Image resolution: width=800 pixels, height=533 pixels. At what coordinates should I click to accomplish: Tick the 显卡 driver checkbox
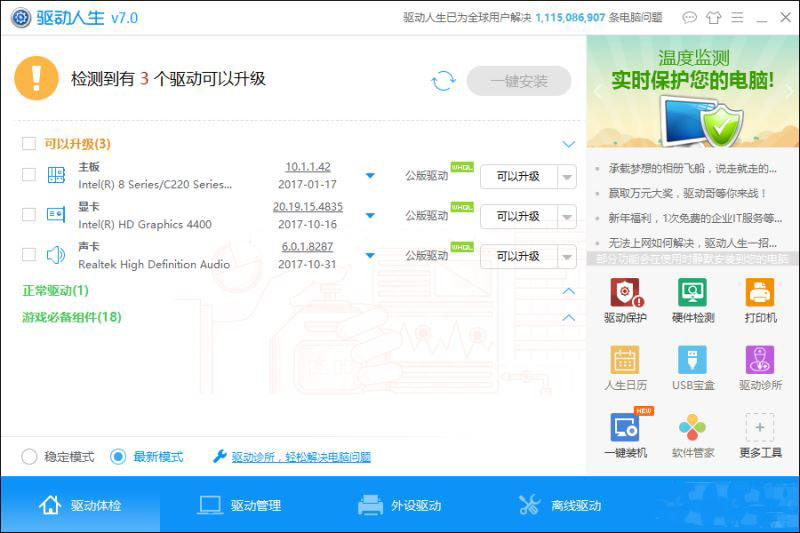29,215
